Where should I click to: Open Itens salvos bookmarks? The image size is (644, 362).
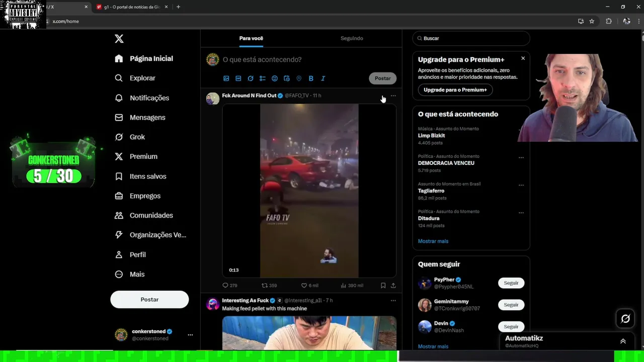point(140,176)
